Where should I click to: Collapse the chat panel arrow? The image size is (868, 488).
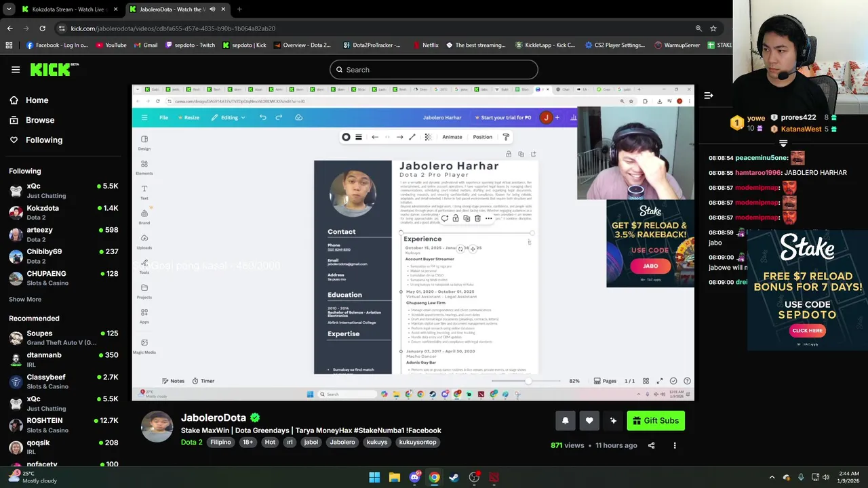click(x=709, y=96)
